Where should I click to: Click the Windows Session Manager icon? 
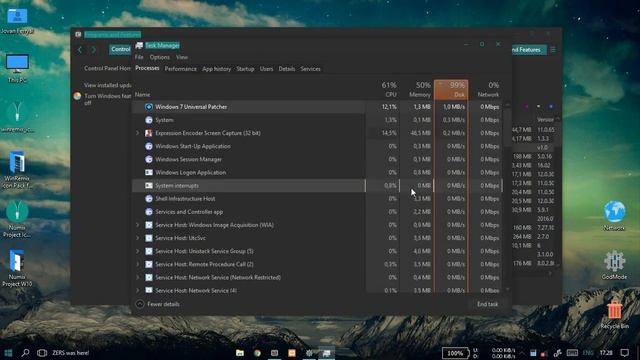point(149,159)
